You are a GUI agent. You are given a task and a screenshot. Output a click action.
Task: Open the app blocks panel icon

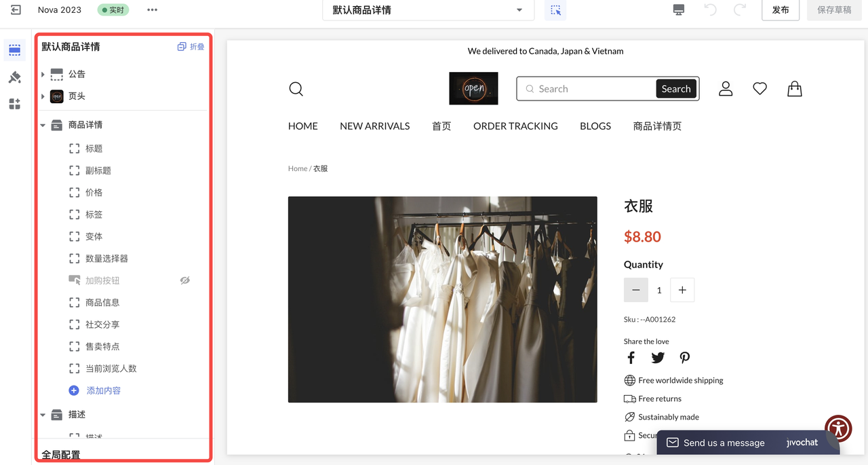pyautogui.click(x=14, y=104)
